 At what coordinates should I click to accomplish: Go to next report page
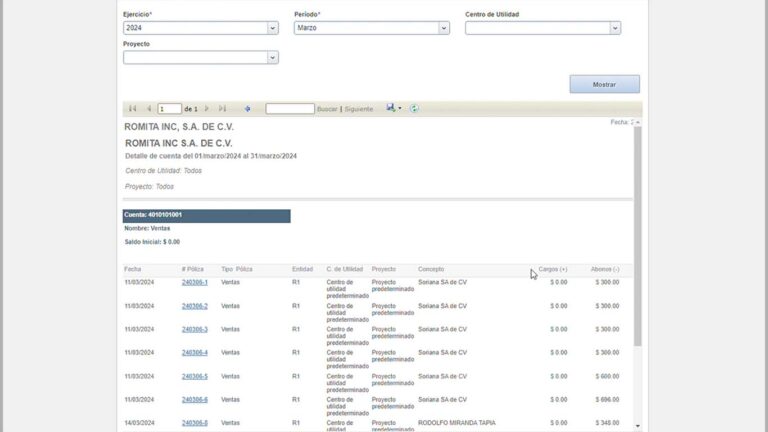click(206, 108)
